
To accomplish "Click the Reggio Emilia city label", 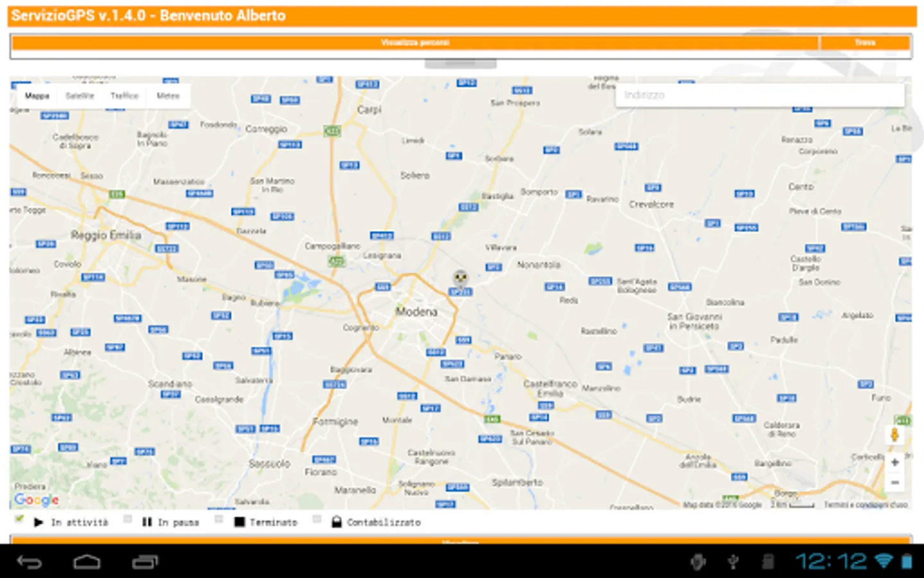I will point(106,235).
